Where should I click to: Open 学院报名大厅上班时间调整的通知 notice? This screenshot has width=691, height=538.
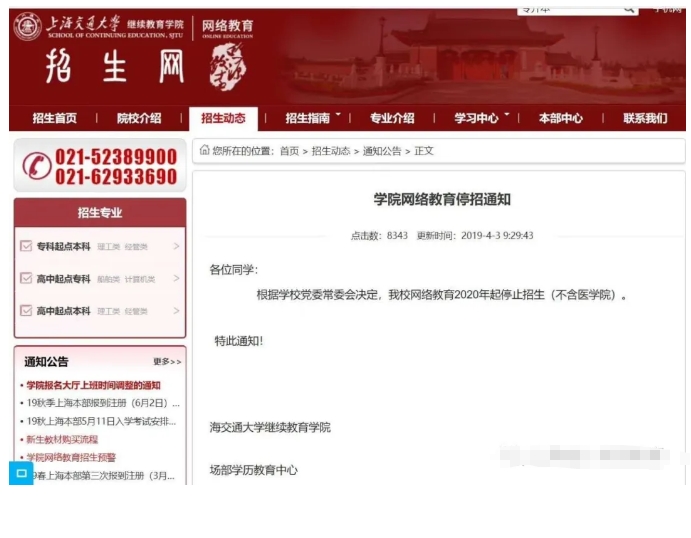(93, 386)
